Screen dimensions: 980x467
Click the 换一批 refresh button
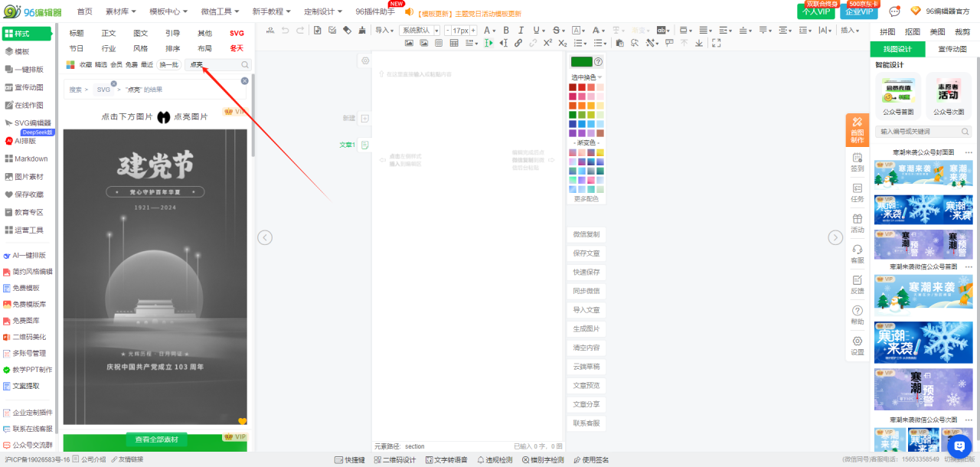tap(168, 65)
